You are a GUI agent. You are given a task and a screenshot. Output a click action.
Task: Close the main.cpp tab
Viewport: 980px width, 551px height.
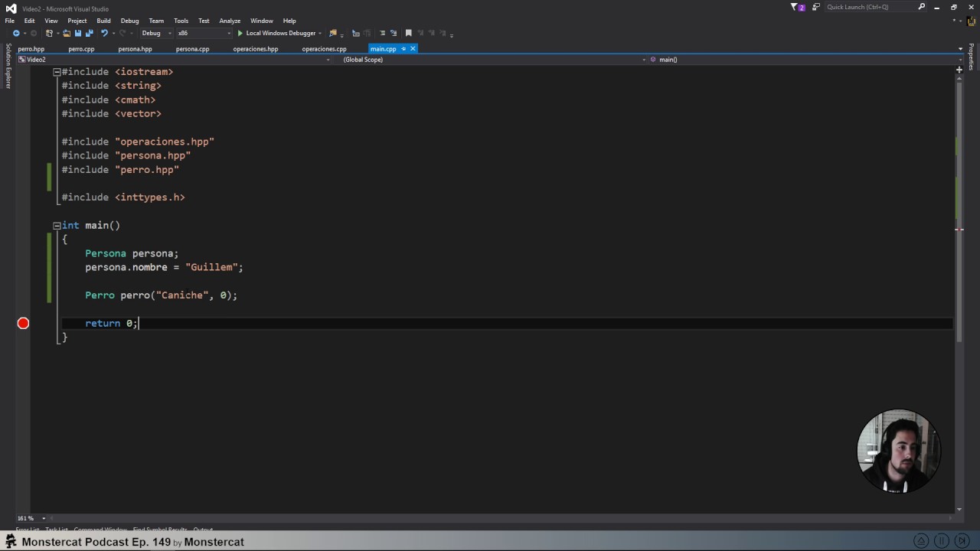tap(413, 49)
